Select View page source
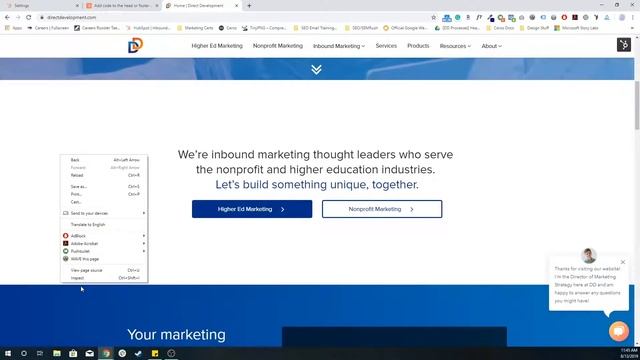This screenshot has height=360, width=640. click(104, 270)
